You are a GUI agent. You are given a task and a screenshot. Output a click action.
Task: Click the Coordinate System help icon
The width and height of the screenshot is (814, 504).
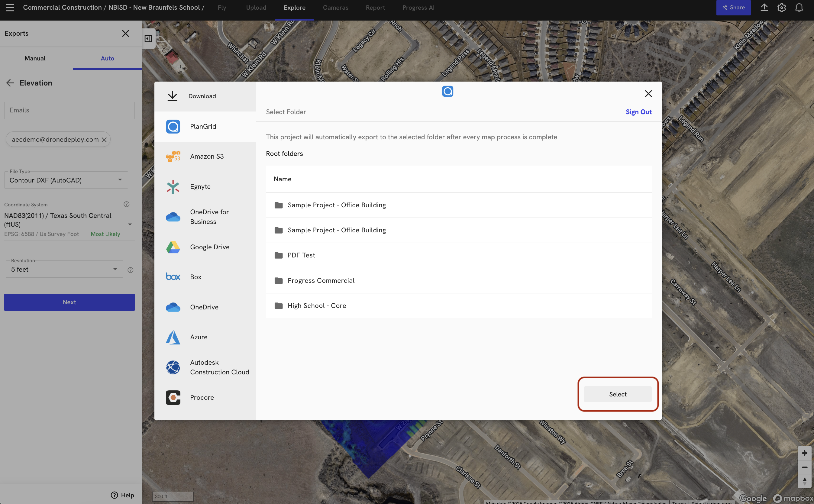click(x=126, y=204)
